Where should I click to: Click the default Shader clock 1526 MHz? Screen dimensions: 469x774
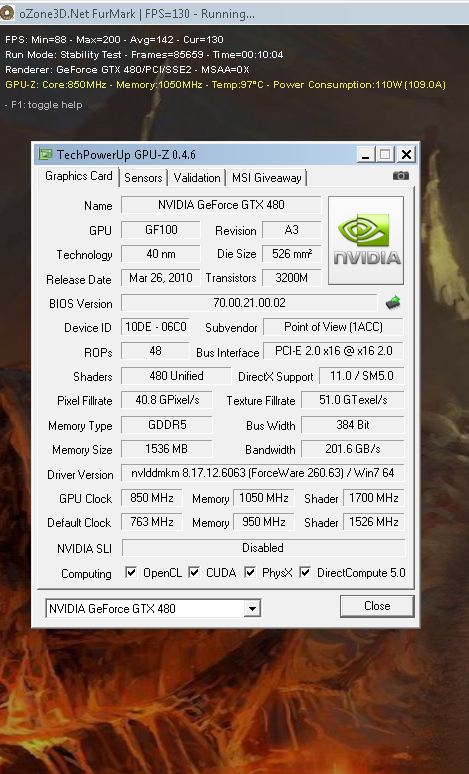coord(374,522)
